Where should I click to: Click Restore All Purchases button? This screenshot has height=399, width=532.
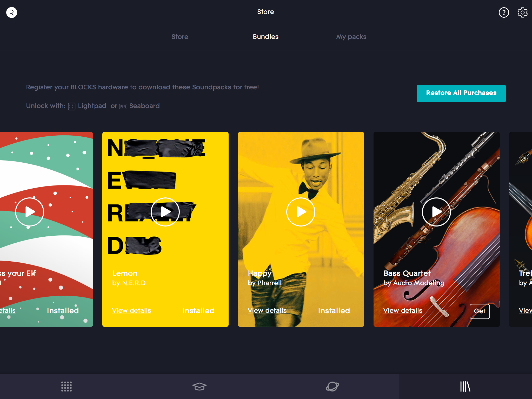click(461, 93)
